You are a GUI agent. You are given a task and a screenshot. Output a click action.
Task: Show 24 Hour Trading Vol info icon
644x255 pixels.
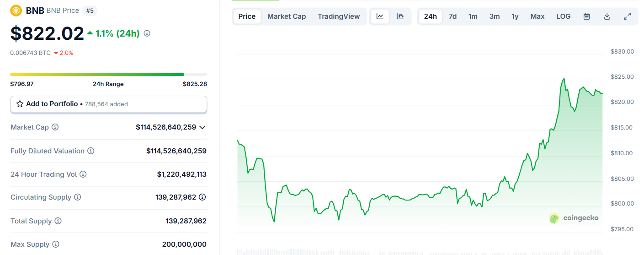pos(83,174)
